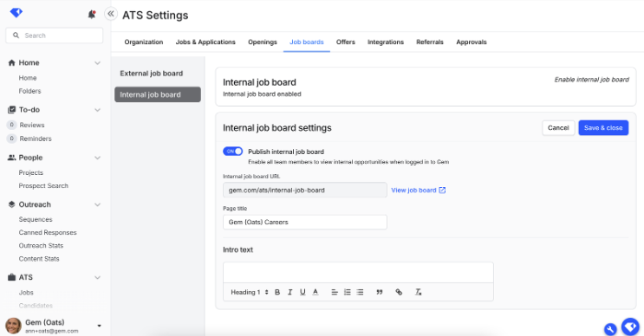Click the Reviews count badge
Viewport: 644px width, 336px height.
(x=11, y=125)
